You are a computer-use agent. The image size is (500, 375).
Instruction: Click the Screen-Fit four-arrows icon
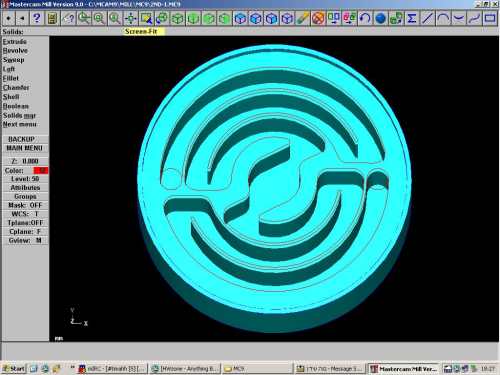130,18
